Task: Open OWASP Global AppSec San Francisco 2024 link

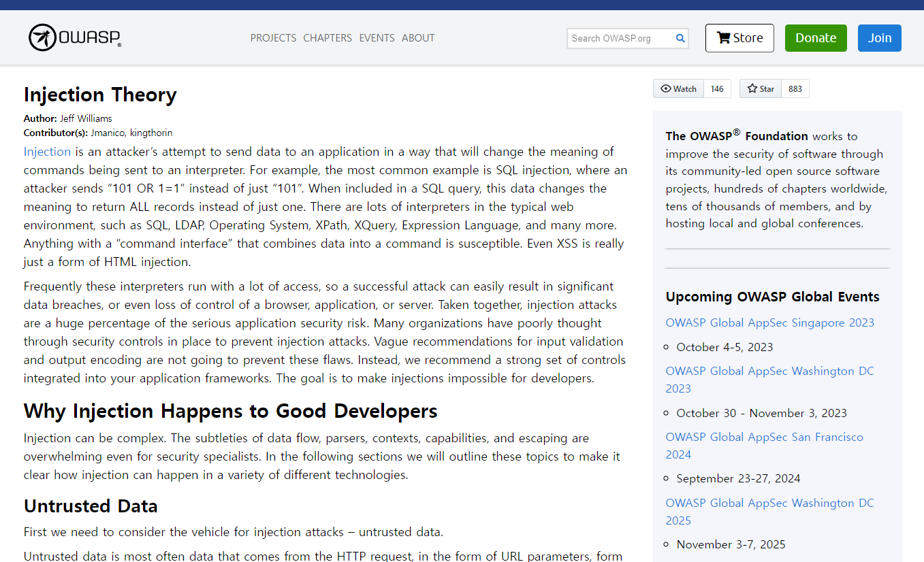Action: point(765,446)
